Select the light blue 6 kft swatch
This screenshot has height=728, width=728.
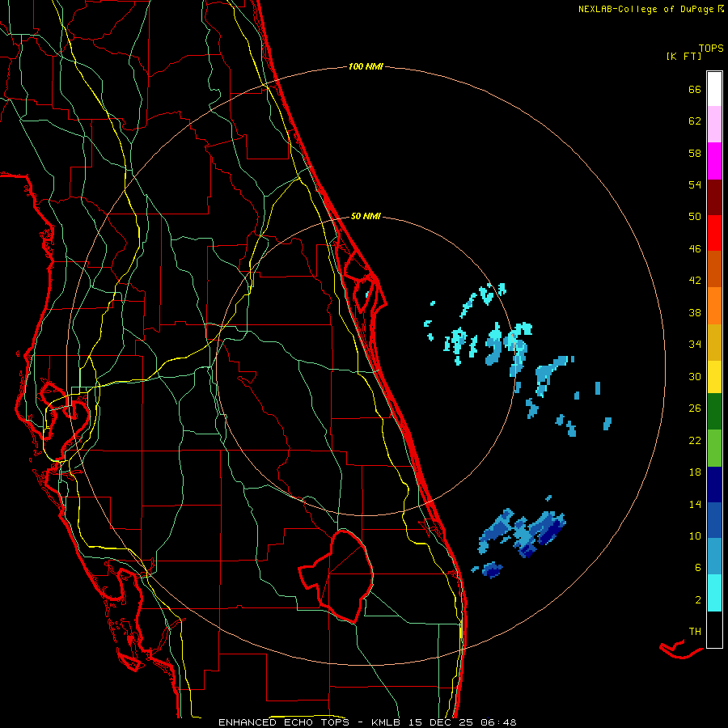click(714, 557)
